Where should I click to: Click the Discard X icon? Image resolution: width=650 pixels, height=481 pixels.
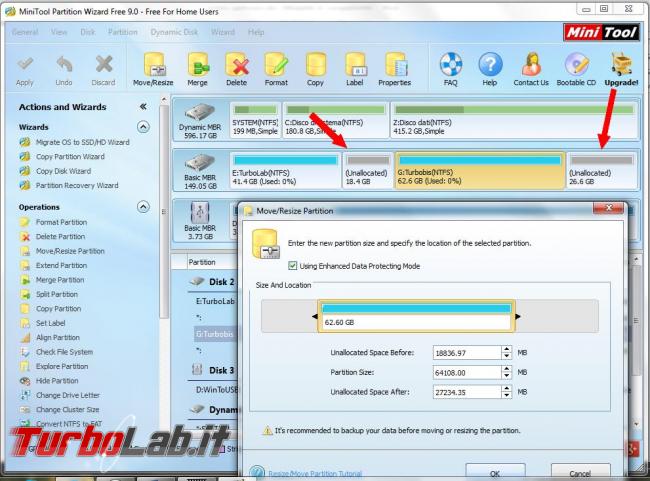tap(104, 65)
